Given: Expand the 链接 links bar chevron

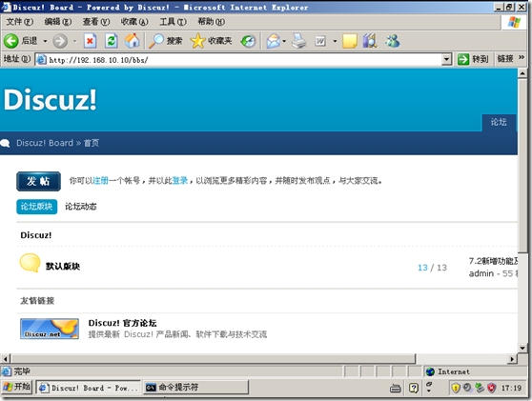Looking at the screenshot, I should (x=522, y=57).
